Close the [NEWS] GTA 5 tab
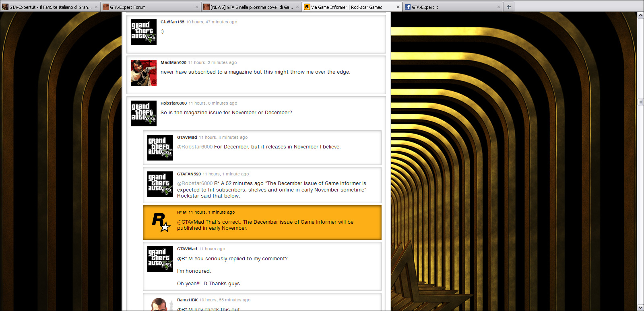 tap(297, 7)
